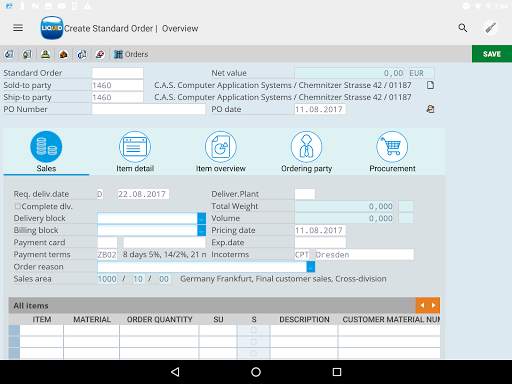Click sales organization value 1000
This screenshot has width=512, height=384.
107,279
